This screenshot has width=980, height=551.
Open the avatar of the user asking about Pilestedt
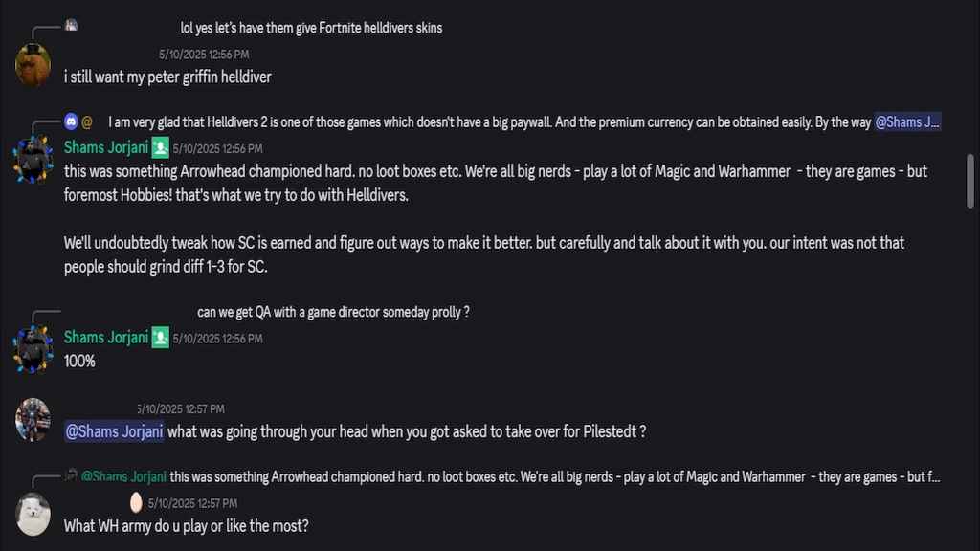[x=33, y=419]
